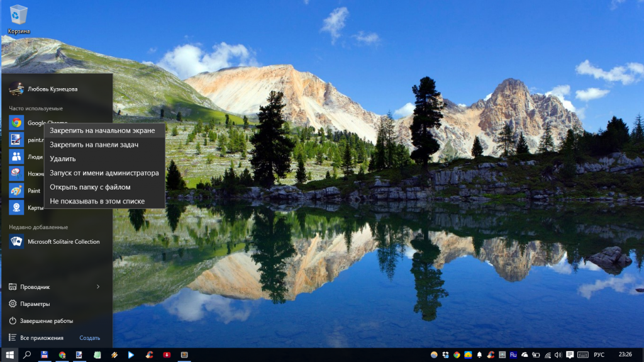The height and width of the screenshot is (362, 644).
Task: Open the Action Center notification icon
Action: click(570, 355)
